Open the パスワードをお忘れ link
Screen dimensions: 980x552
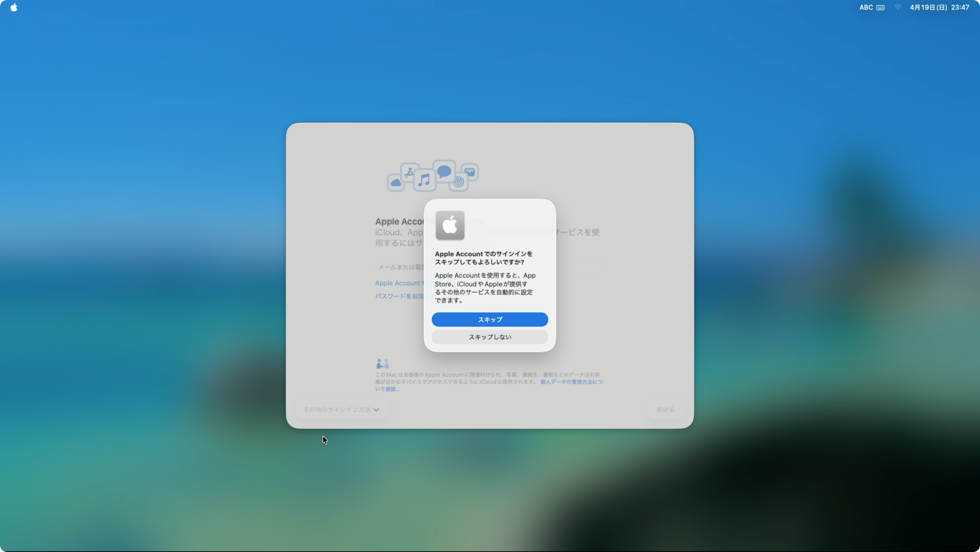click(x=399, y=296)
